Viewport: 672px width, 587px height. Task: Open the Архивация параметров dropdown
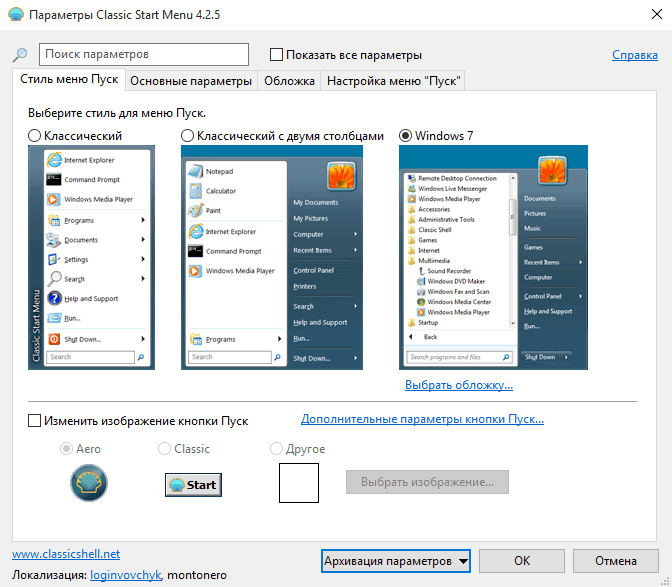tap(396, 561)
